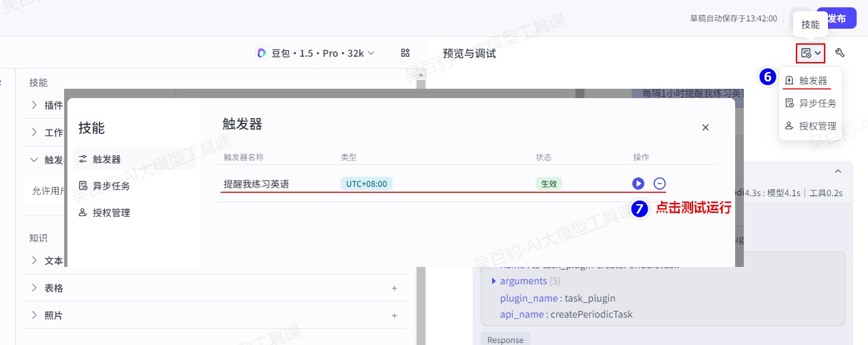The width and height of the screenshot is (868, 345).
Task: Click the grid layout icon beside model selector
Action: (x=405, y=53)
